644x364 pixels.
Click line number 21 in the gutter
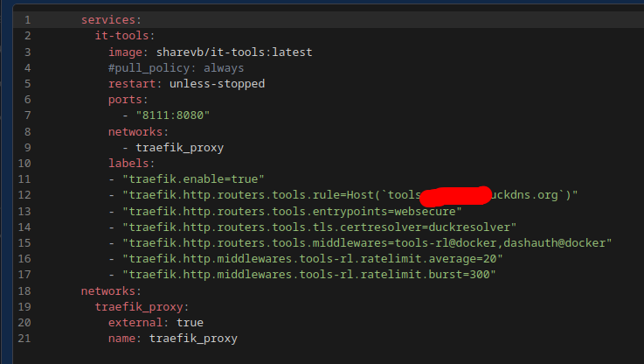(x=24, y=339)
